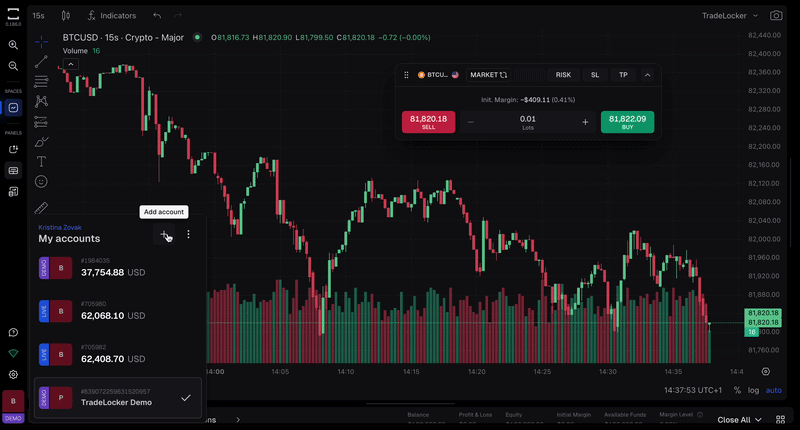
Task: Click the chart settings target icon
Action: click(766, 371)
